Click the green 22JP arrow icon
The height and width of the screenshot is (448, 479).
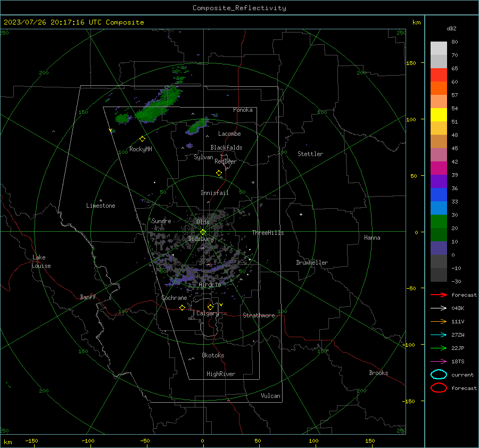(x=439, y=348)
